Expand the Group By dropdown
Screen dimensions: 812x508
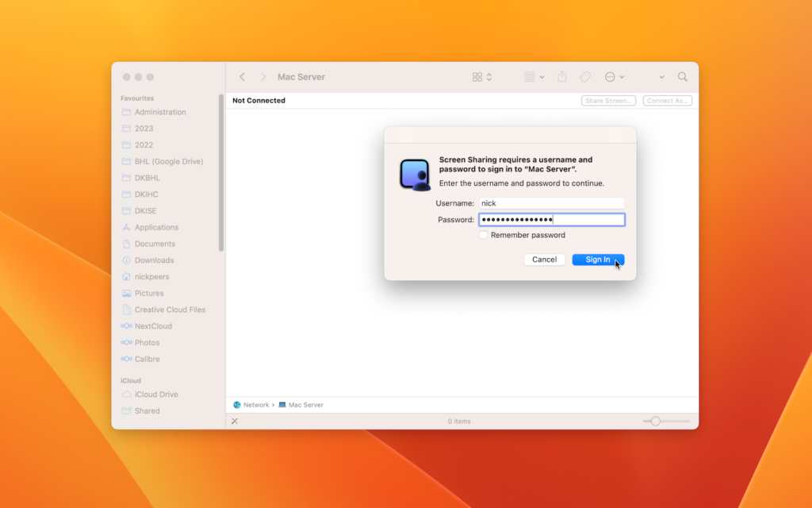pos(534,77)
